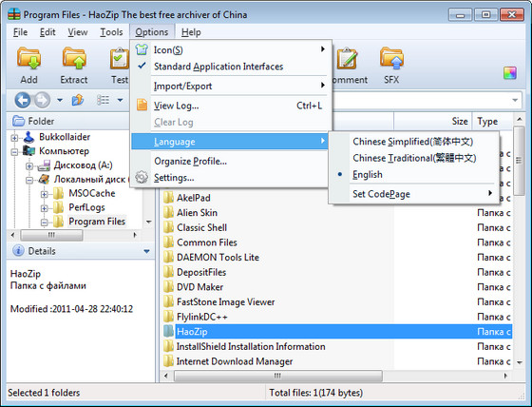Click the folder tree scroll-down arrow
The width and height of the screenshot is (532, 407).
click(x=148, y=222)
